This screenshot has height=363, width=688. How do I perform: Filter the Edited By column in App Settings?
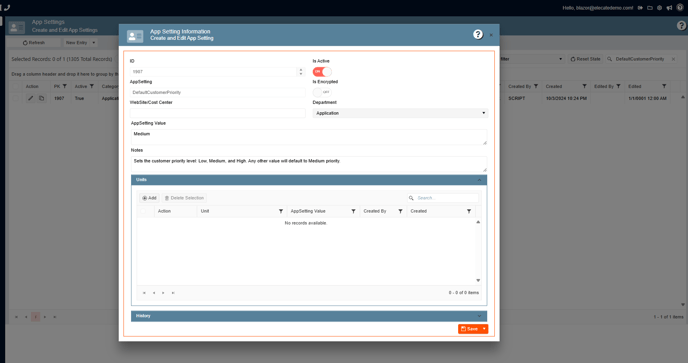[618, 86]
